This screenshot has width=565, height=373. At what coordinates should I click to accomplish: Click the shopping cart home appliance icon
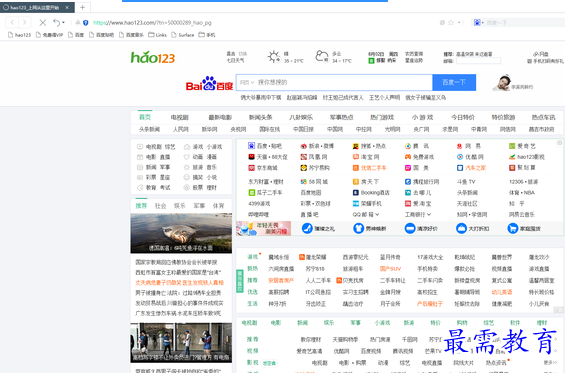[x=512, y=228]
